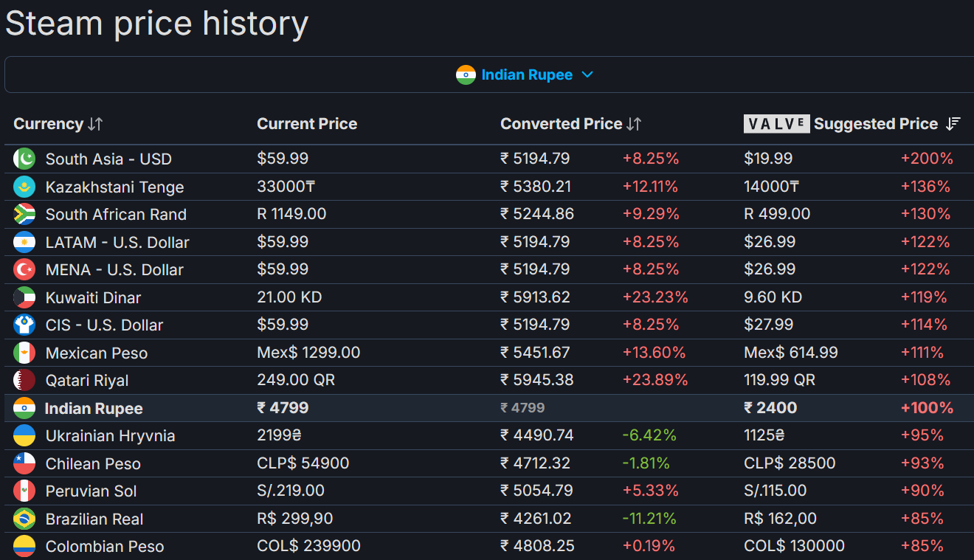Screen dimensions: 974x560
Task: Sort the table by Currency column
Action: pos(58,124)
